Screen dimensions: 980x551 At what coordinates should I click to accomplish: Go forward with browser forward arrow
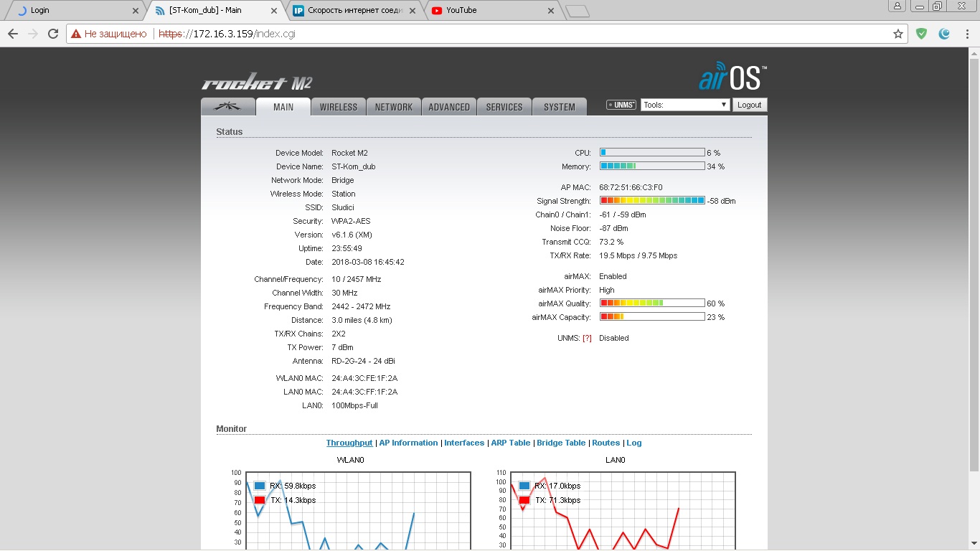click(x=33, y=34)
